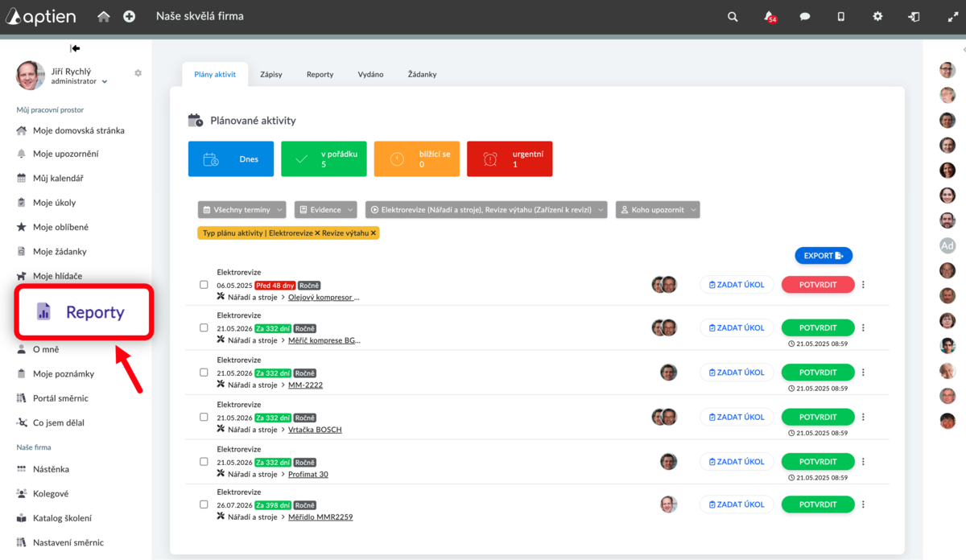Image resolution: width=966 pixels, height=560 pixels.
Task: Expand the Koho upozornit dropdown
Action: pos(658,209)
